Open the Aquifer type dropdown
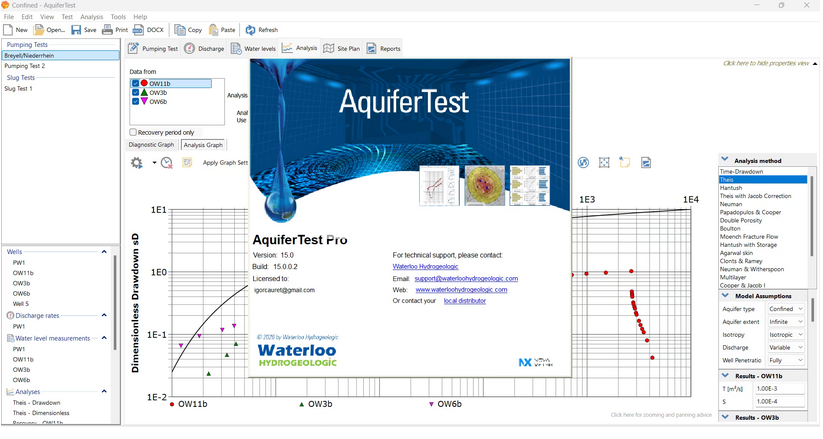 point(786,309)
